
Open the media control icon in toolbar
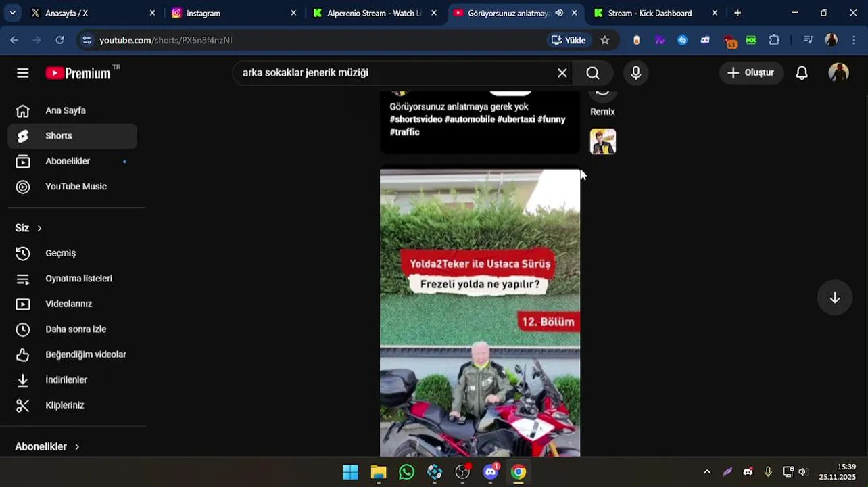point(808,40)
